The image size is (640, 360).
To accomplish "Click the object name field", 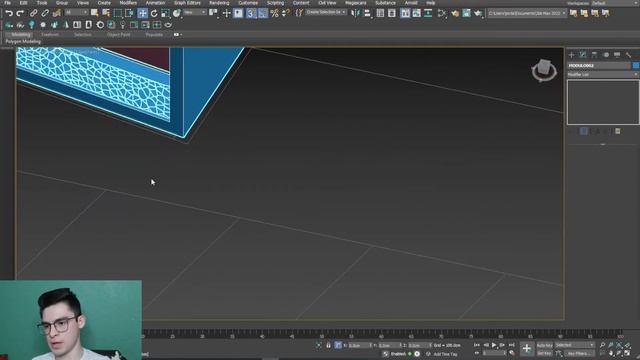I will pyautogui.click(x=599, y=65).
